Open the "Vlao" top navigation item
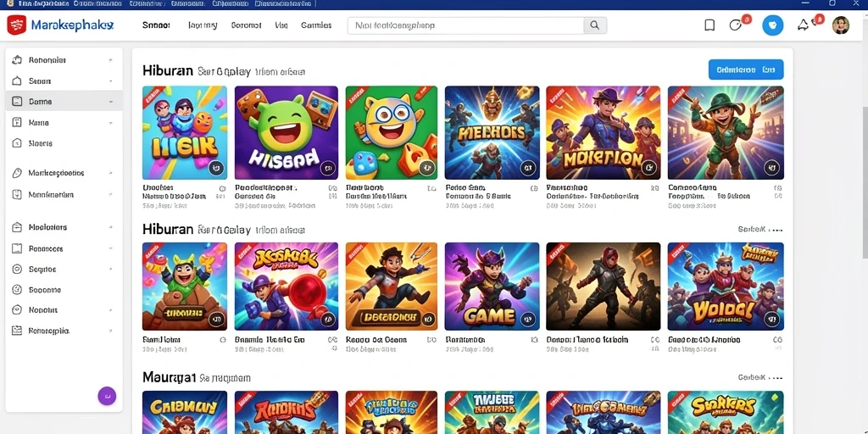This screenshot has width=868, height=434. coord(281,25)
